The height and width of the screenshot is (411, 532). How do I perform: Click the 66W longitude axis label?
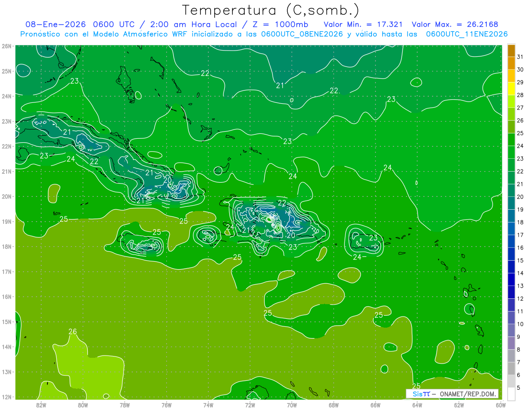tap(375, 405)
